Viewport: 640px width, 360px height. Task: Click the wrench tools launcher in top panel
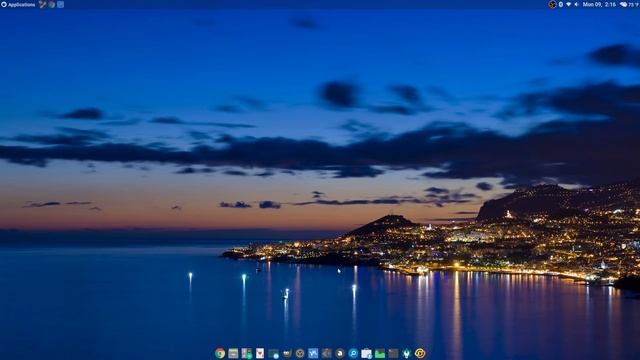tap(42, 4)
